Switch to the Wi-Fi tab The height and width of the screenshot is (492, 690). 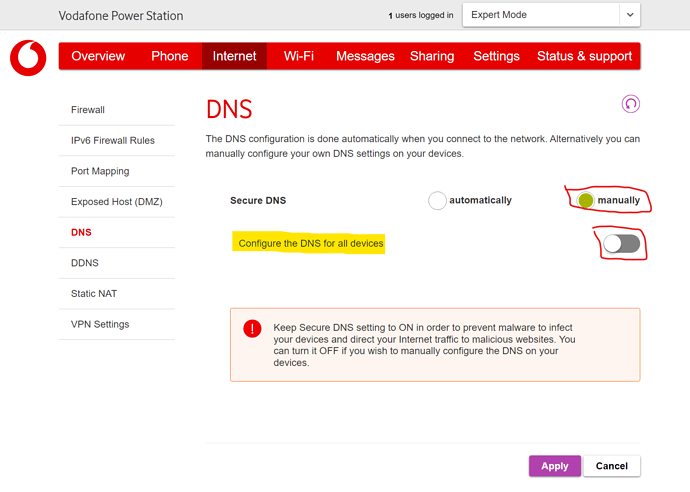(x=298, y=56)
